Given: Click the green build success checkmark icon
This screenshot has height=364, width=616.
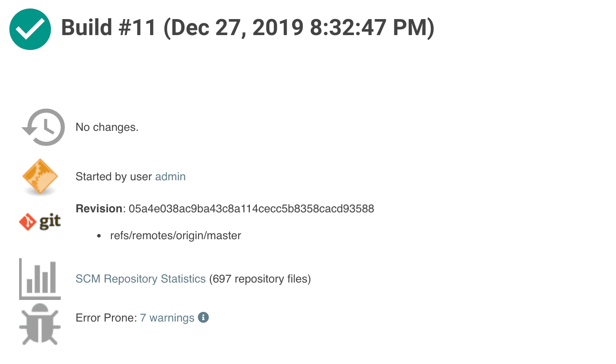Looking at the screenshot, I should tap(30, 29).
